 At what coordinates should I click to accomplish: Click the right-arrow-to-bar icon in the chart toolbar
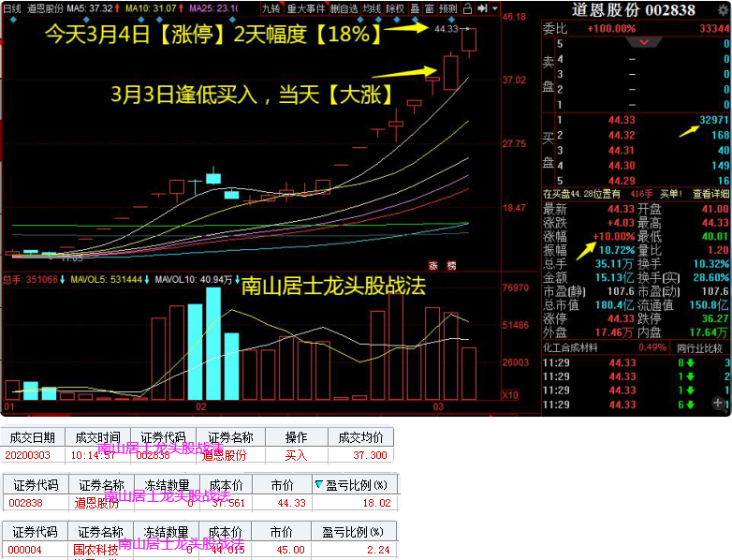point(482,8)
